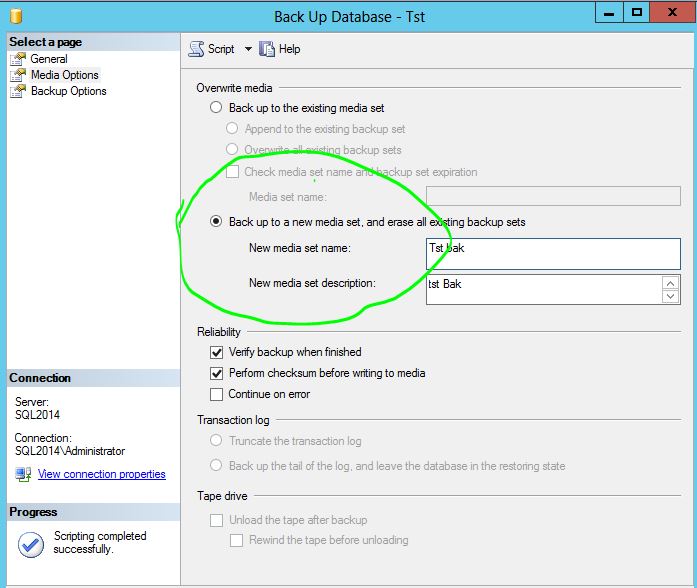Screen dimensions: 697x588
Task: Click the connection properties icon
Action: coord(23,474)
